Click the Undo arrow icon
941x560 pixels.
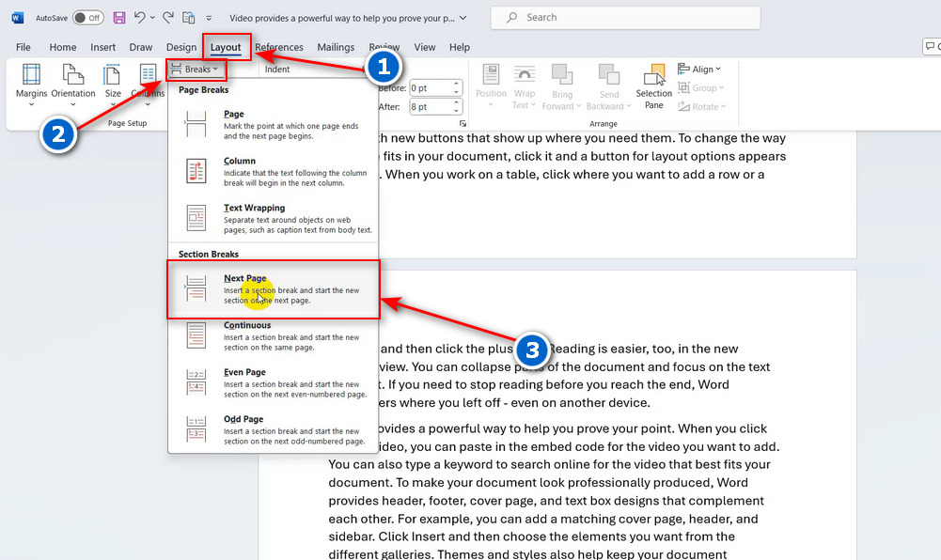[139, 18]
